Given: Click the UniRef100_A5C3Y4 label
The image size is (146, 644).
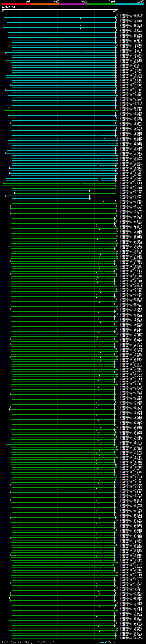Looking at the screenshot, I should point(131,50).
